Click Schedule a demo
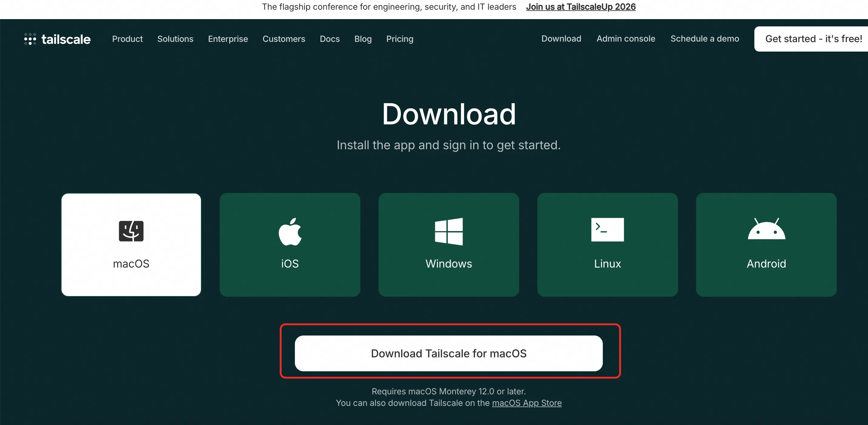This screenshot has width=868, height=425. click(705, 39)
